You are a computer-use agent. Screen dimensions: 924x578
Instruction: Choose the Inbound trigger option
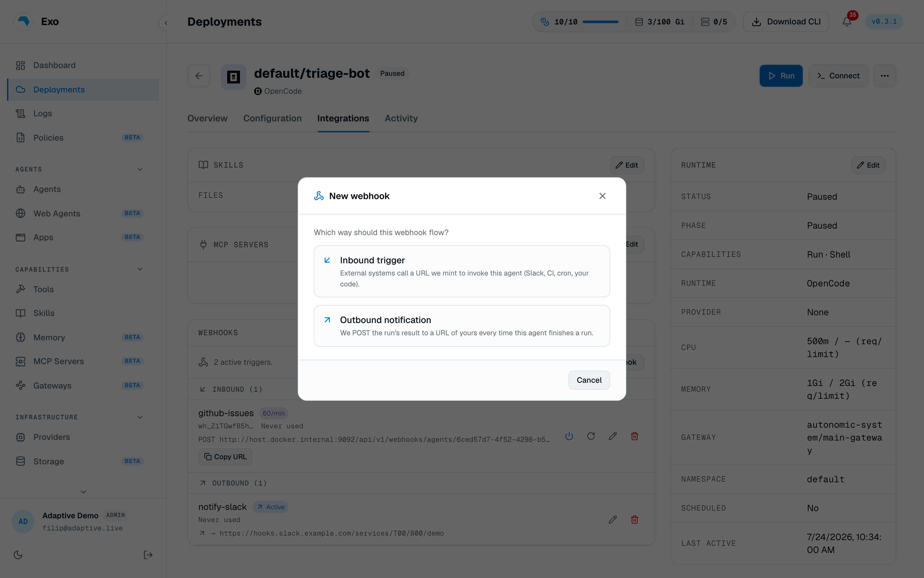(x=462, y=271)
